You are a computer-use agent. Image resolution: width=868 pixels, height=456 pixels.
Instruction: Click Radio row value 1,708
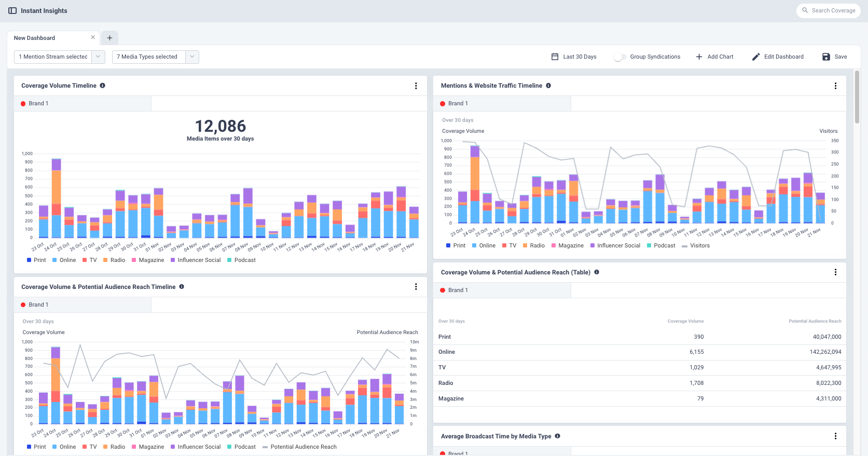[x=697, y=383]
